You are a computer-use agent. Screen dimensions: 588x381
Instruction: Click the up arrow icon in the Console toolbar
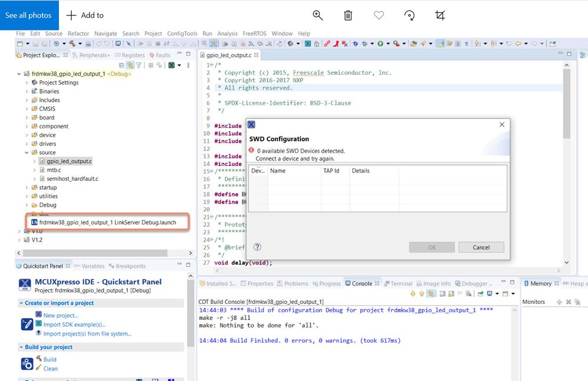click(421, 294)
